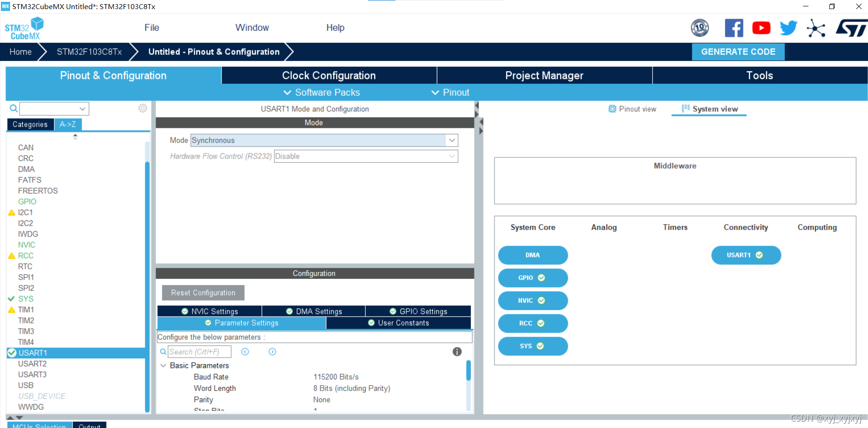
Task: Open the File menu
Action: pos(152,28)
